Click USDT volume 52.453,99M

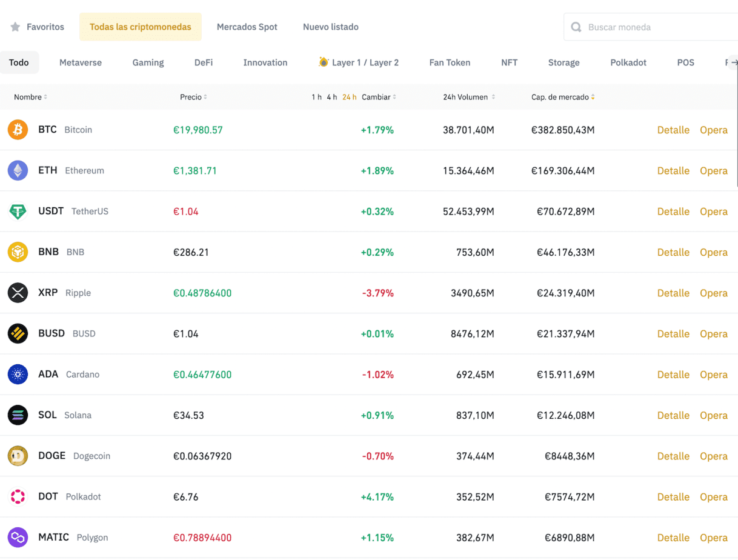point(468,212)
